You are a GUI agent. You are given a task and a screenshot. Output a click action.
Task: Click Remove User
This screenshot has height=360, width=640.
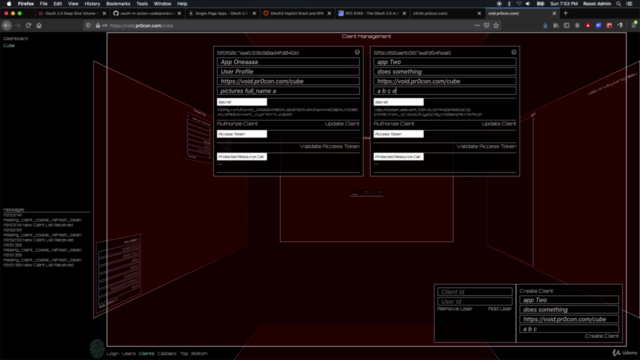click(x=455, y=309)
